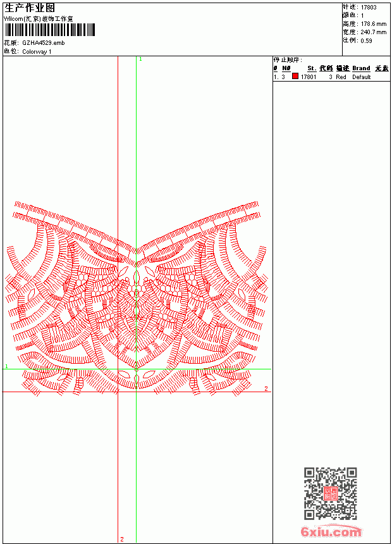This screenshot has height=544, width=392.
Task: Open the 6xiu.com watermark link
Action: (331, 531)
